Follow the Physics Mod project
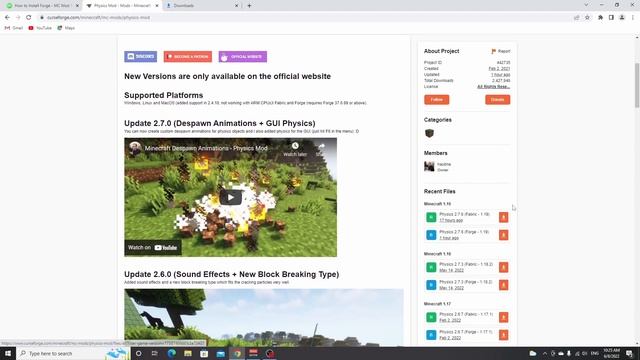 click(x=436, y=100)
